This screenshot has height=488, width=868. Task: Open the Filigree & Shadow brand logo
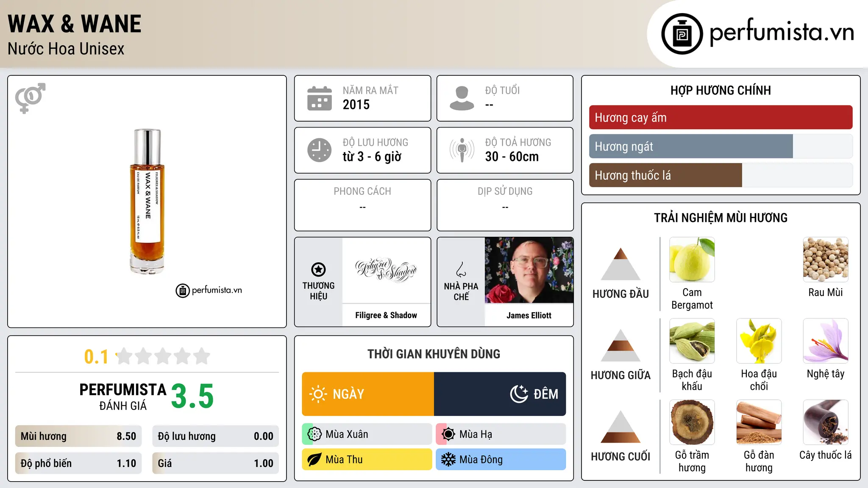(x=386, y=270)
